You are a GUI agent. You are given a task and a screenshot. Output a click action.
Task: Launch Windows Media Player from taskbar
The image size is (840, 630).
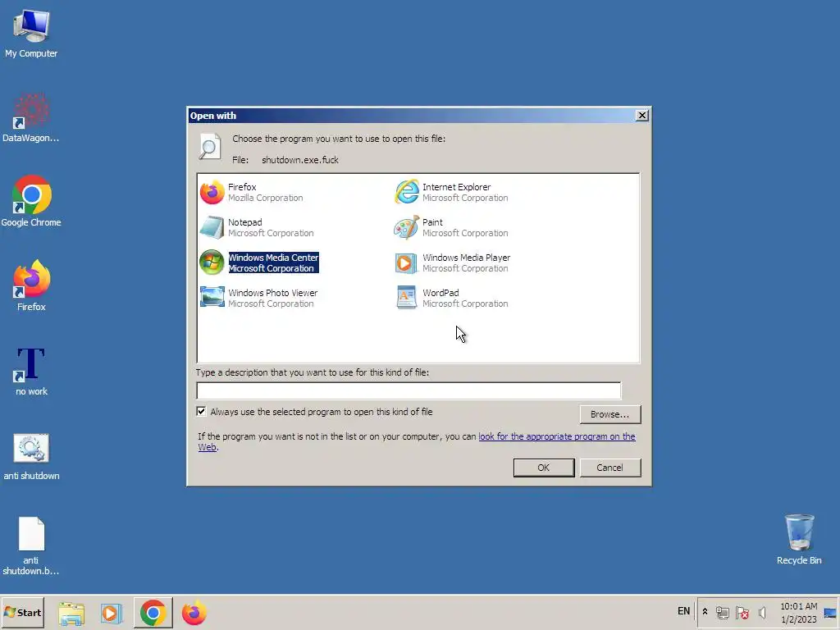[x=112, y=612]
